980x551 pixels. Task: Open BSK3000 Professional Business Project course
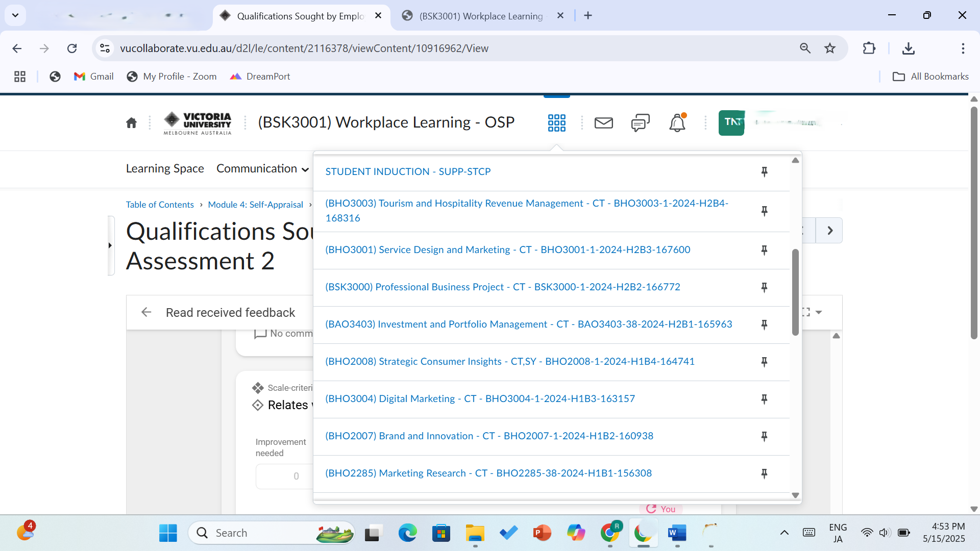pos(502,287)
